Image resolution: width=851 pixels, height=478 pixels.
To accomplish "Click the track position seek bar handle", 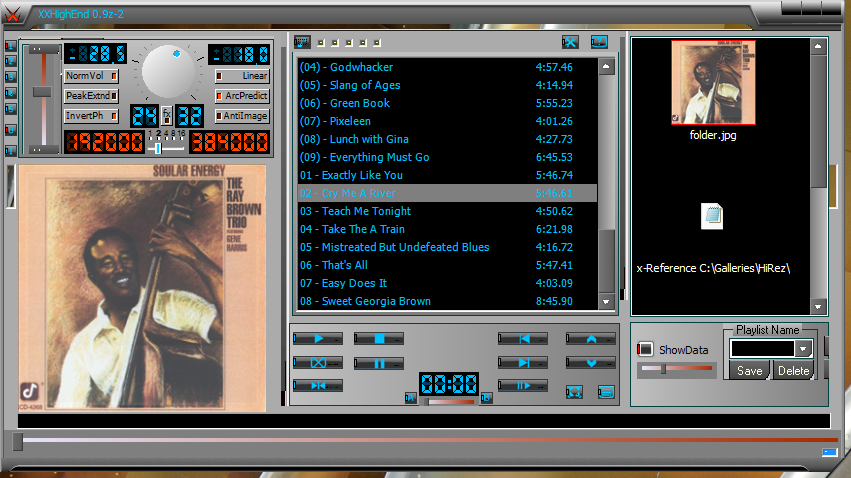I will [x=17, y=441].
